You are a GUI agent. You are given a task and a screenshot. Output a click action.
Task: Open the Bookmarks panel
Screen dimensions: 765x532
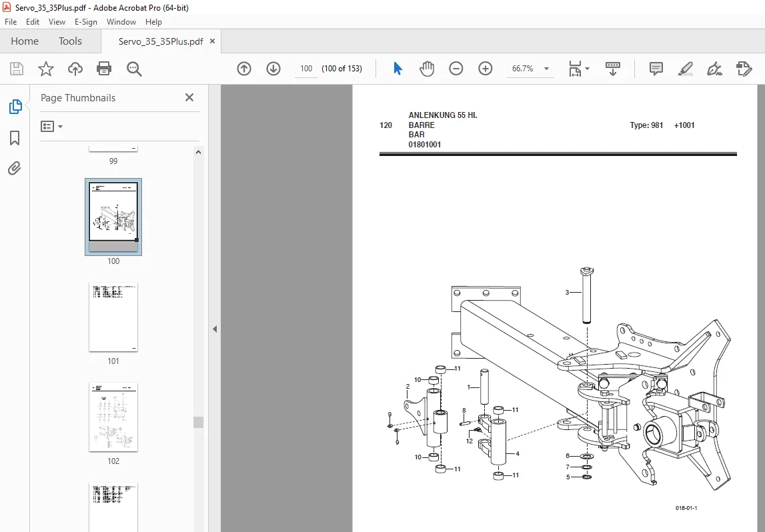pyautogui.click(x=15, y=138)
